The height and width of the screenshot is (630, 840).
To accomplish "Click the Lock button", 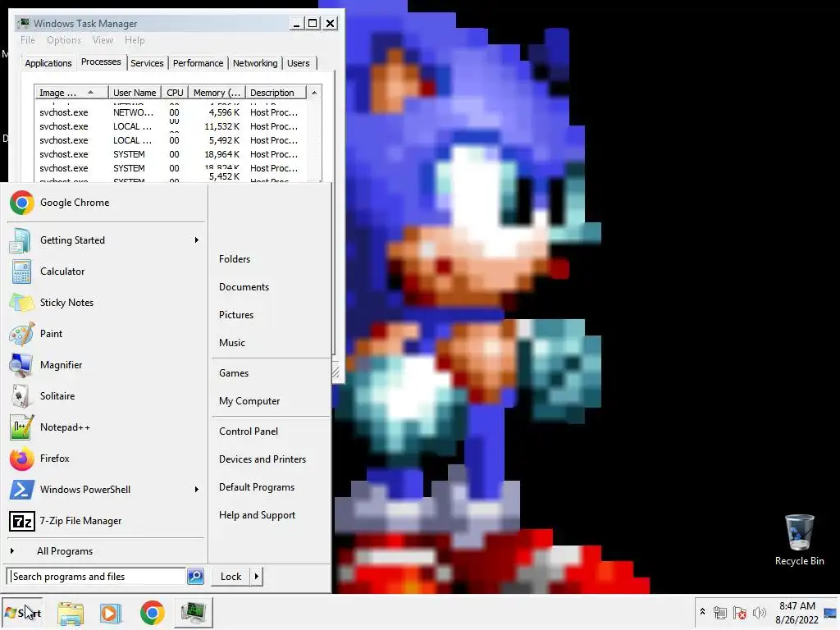I will click(231, 577).
